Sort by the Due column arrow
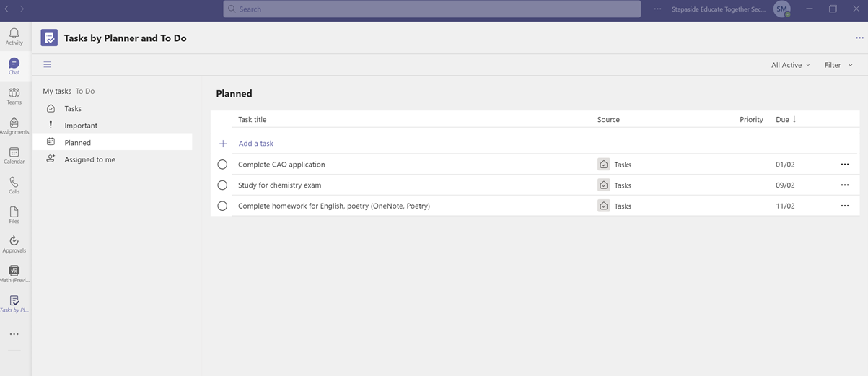This screenshot has height=376, width=868. 794,119
